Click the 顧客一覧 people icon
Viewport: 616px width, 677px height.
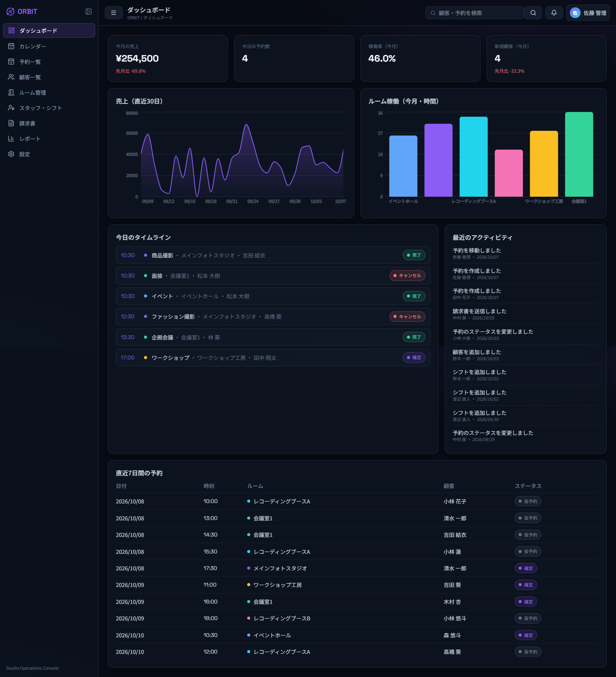click(x=11, y=77)
